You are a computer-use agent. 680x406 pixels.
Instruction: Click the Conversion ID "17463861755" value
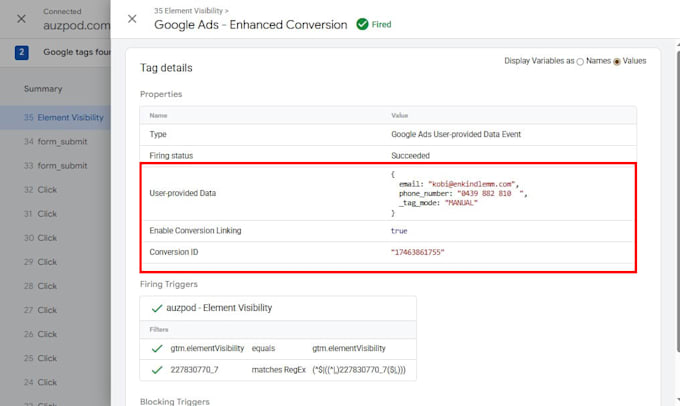click(418, 252)
